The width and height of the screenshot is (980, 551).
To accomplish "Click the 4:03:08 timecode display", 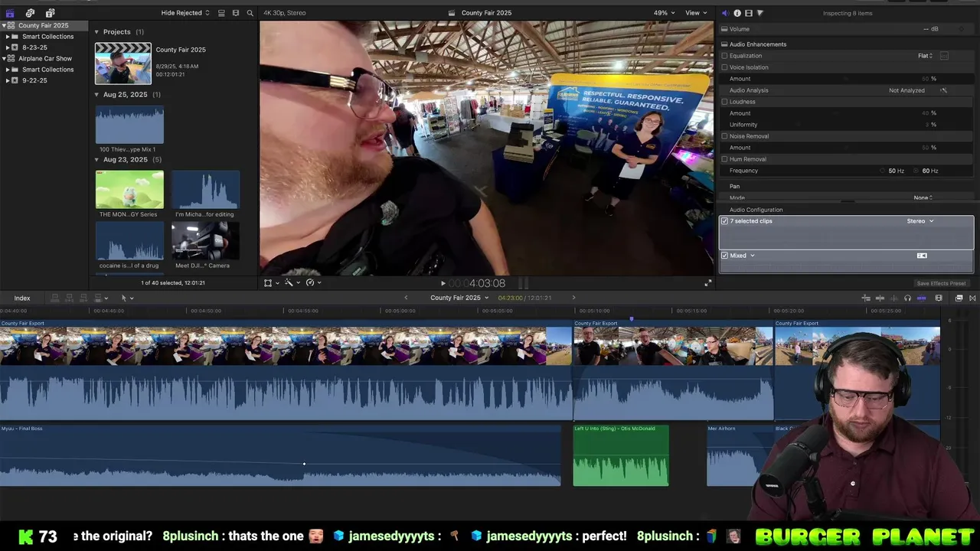I will click(x=477, y=283).
